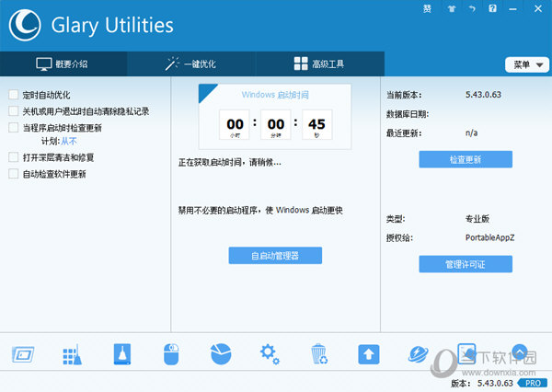Open the process manager gears icon

pos(270,354)
